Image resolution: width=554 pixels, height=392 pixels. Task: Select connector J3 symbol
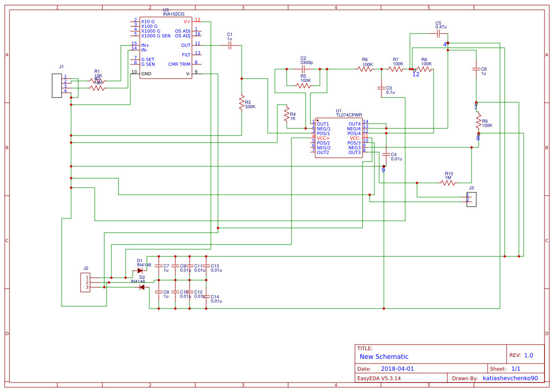pos(471,199)
